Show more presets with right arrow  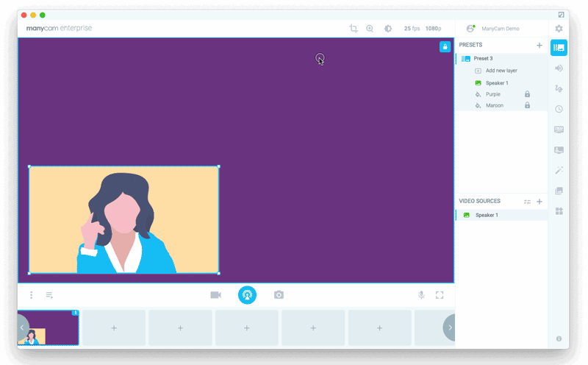point(450,327)
